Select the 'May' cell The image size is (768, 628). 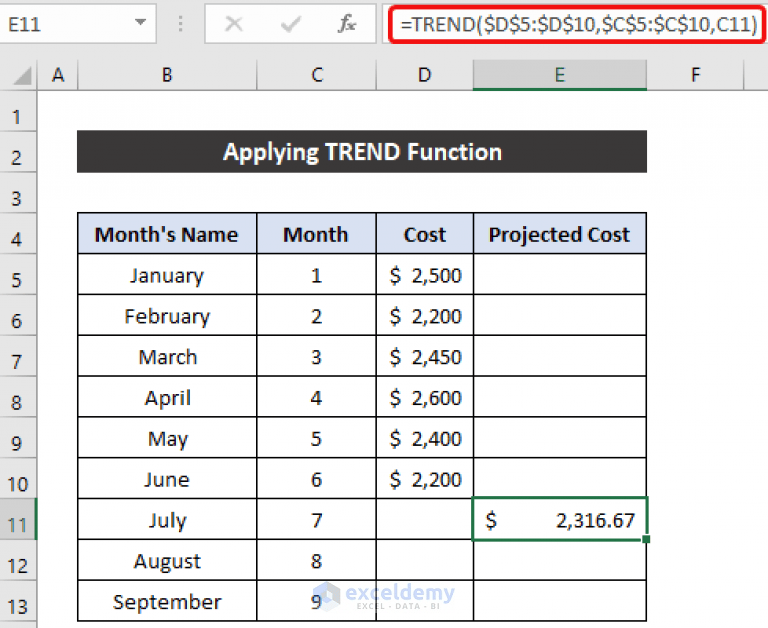coord(167,438)
